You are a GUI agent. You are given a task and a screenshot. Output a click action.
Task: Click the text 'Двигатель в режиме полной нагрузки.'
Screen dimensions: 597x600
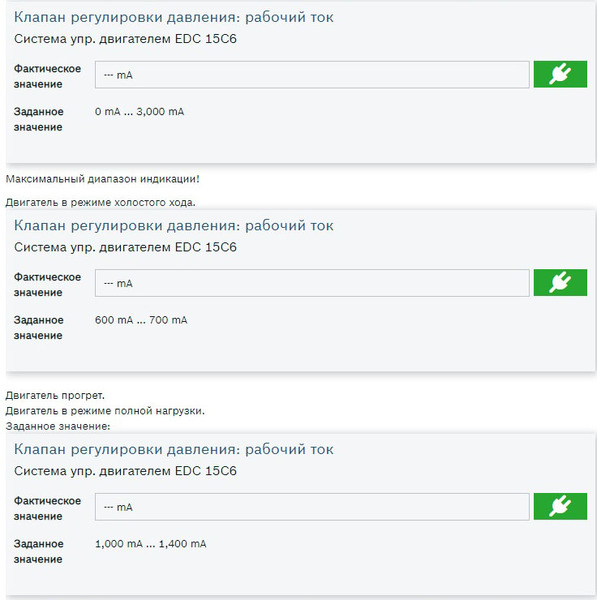[x=105, y=411]
